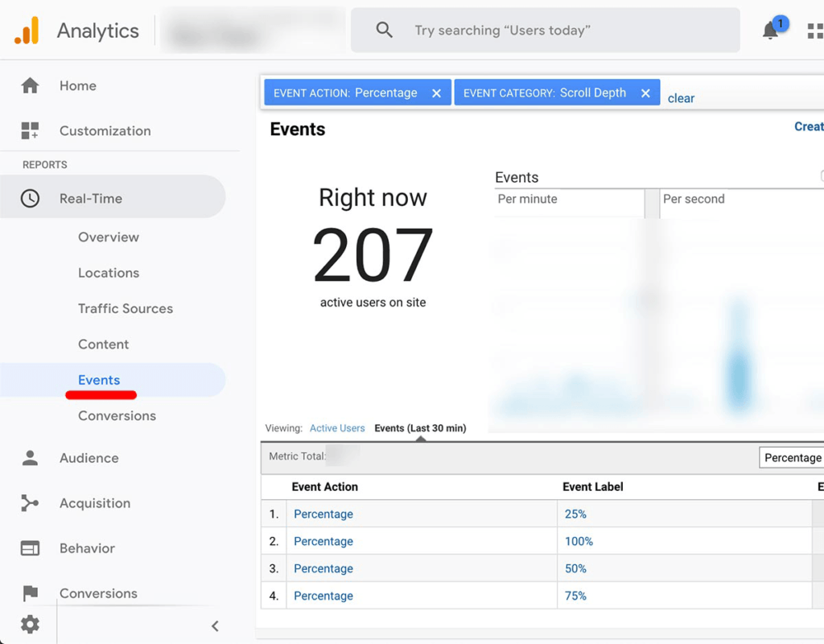Open the Conversions flag icon
The width and height of the screenshot is (824, 644).
coord(30,593)
